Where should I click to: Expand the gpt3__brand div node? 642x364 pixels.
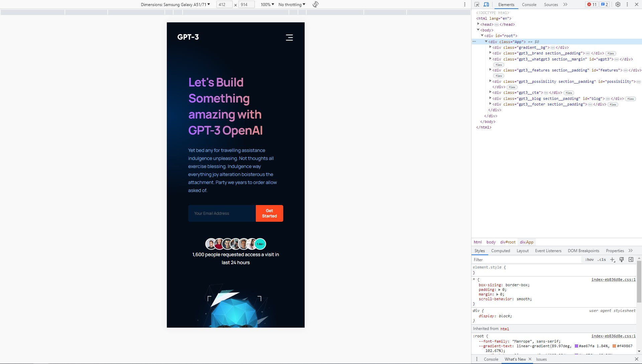tap(490, 53)
